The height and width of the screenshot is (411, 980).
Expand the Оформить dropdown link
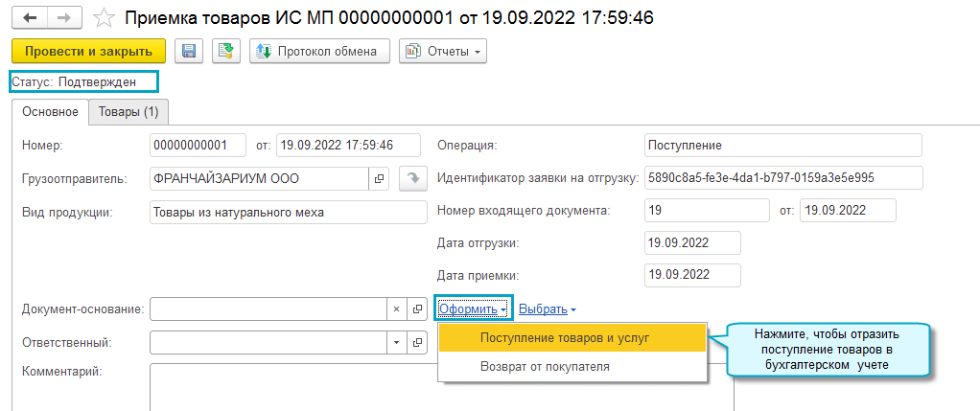coord(474,309)
